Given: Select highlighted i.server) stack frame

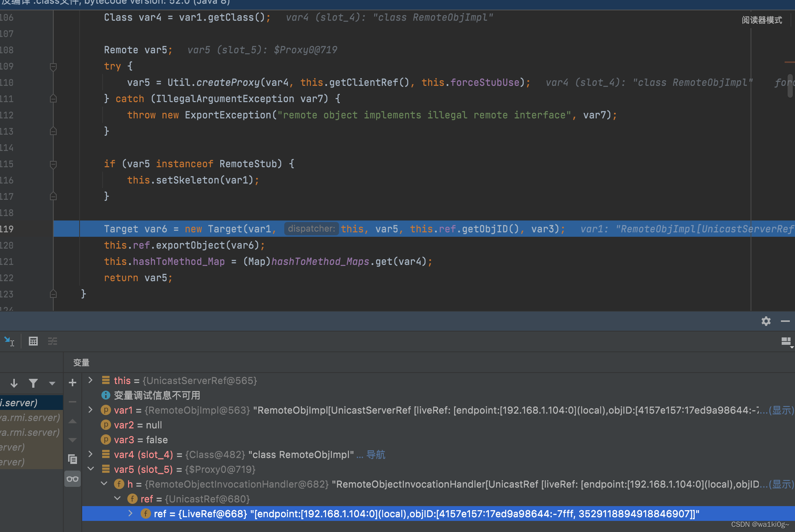Looking at the screenshot, I should pyautogui.click(x=31, y=403).
